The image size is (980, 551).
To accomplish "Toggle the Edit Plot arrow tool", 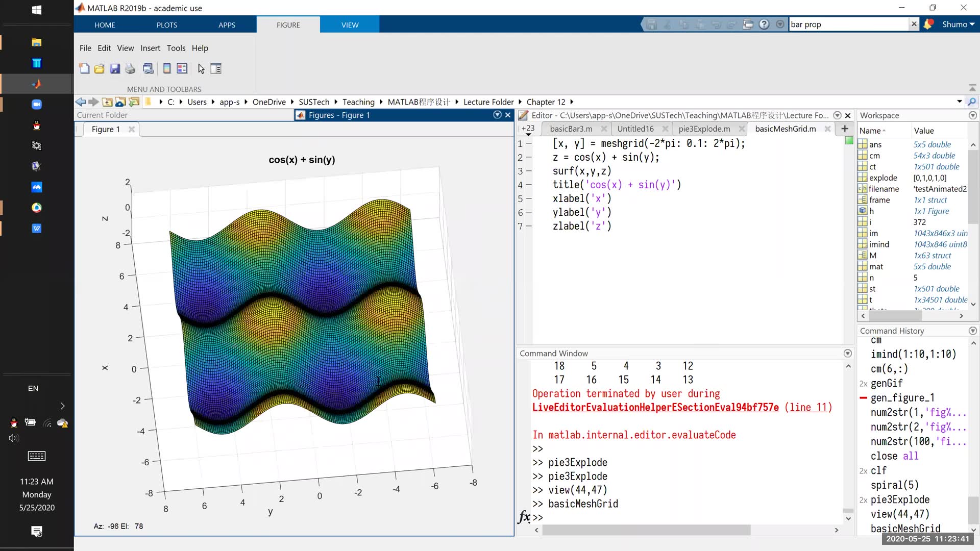I will click(201, 69).
